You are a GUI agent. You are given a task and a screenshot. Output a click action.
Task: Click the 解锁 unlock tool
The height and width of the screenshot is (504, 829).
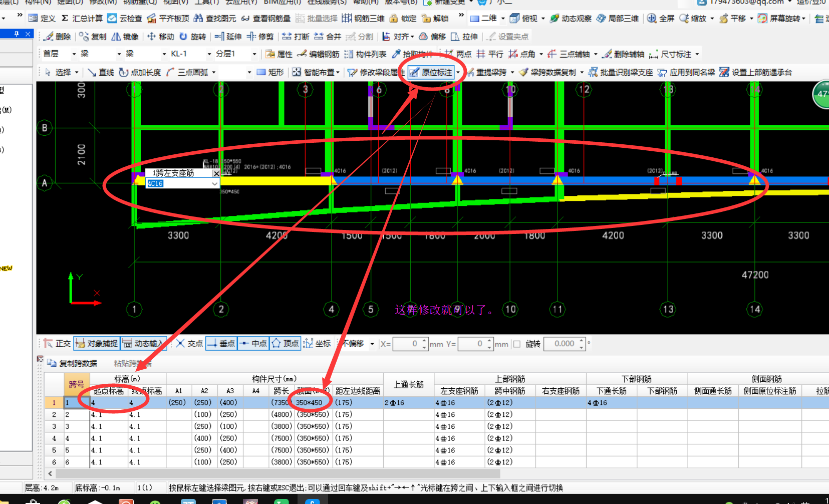pyautogui.click(x=435, y=19)
